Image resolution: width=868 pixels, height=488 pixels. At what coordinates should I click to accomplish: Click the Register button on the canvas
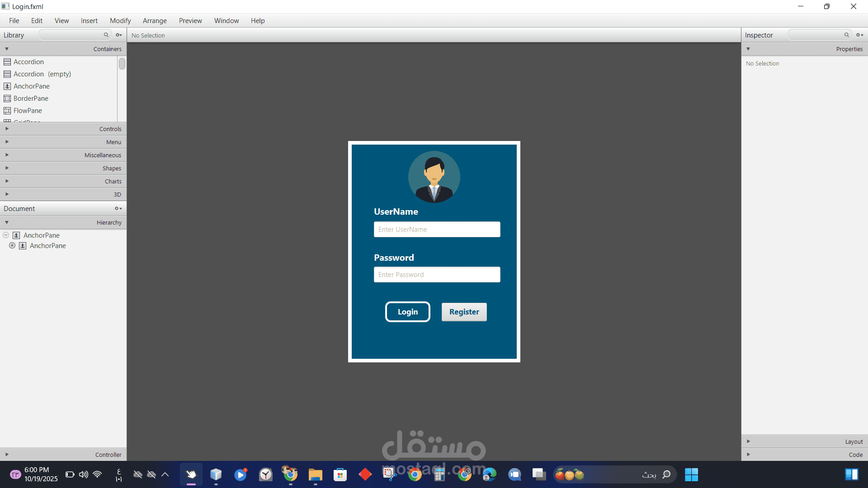464,312
